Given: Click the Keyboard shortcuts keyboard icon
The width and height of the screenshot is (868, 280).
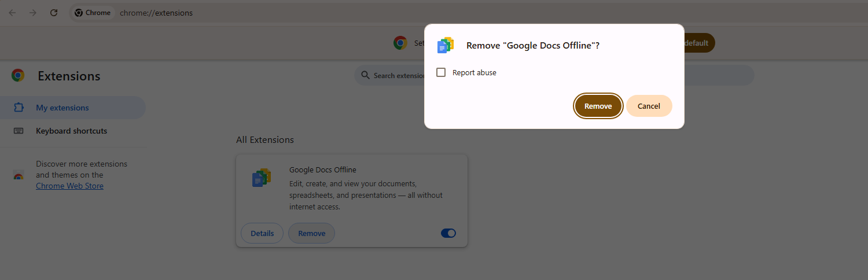Looking at the screenshot, I should pos(19,131).
